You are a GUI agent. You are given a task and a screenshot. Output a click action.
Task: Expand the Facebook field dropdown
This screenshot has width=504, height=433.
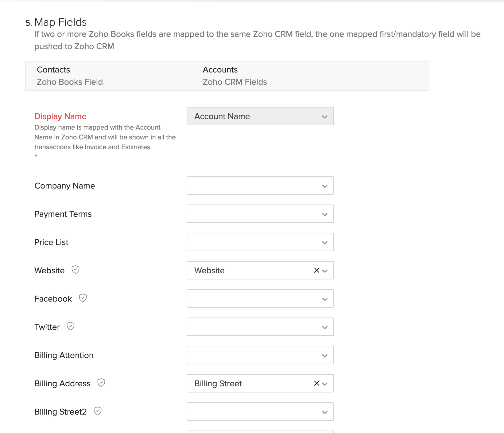point(260,298)
